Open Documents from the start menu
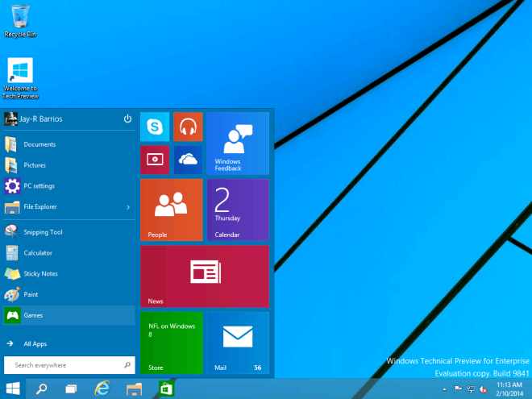Screen dimensions: 532x399 click(x=69, y=144)
